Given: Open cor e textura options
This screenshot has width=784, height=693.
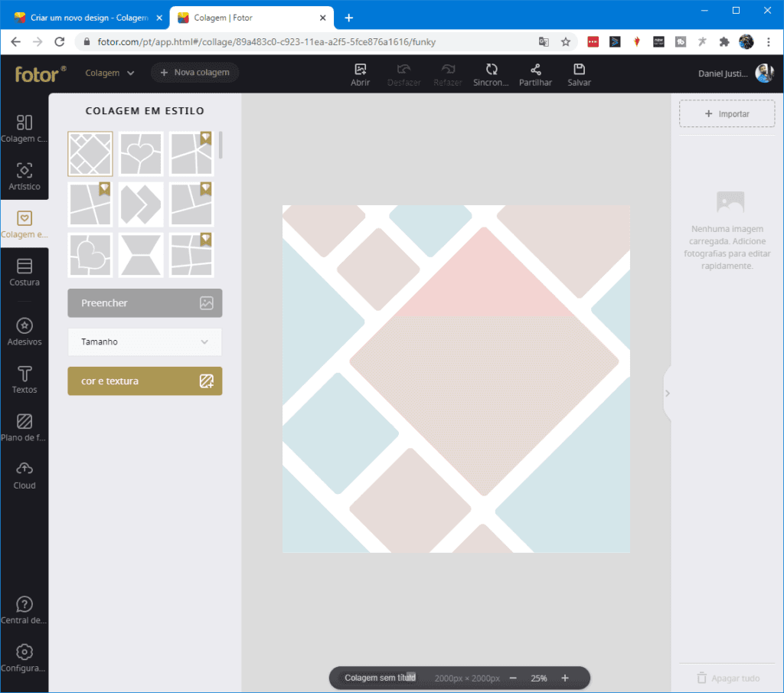Looking at the screenshot, I should coord(145,381).
